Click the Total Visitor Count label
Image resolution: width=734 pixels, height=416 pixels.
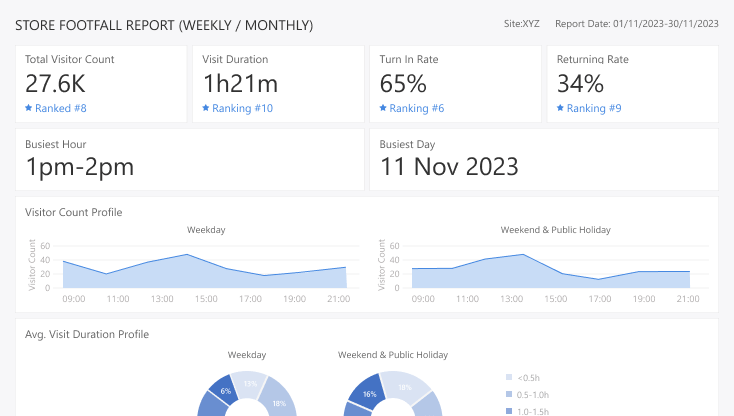[69, 59]
